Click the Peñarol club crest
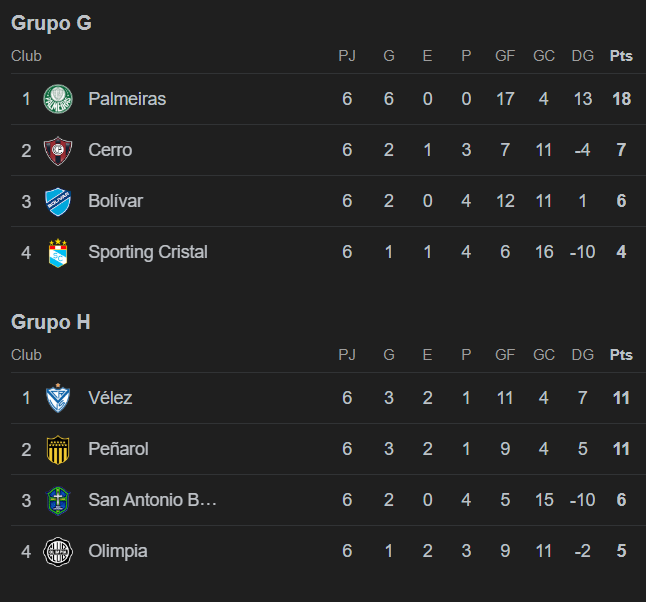Viewport: 646px width, 602px height. click(x=58, y=449)
